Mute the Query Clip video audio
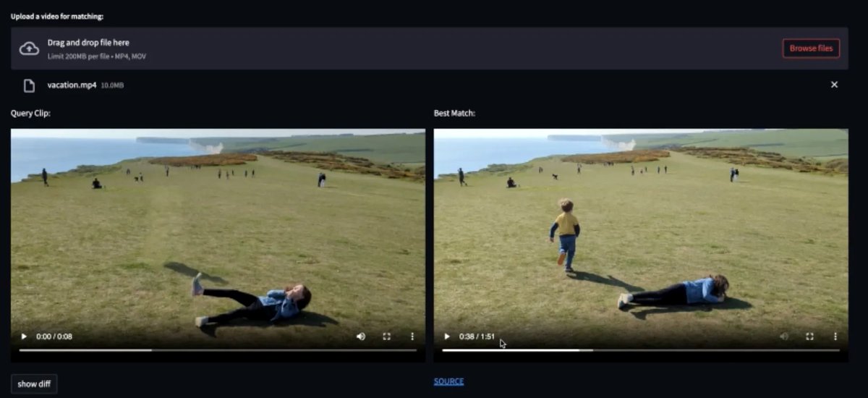This screenshot has width=868, height=398. (x=361, y=336)
